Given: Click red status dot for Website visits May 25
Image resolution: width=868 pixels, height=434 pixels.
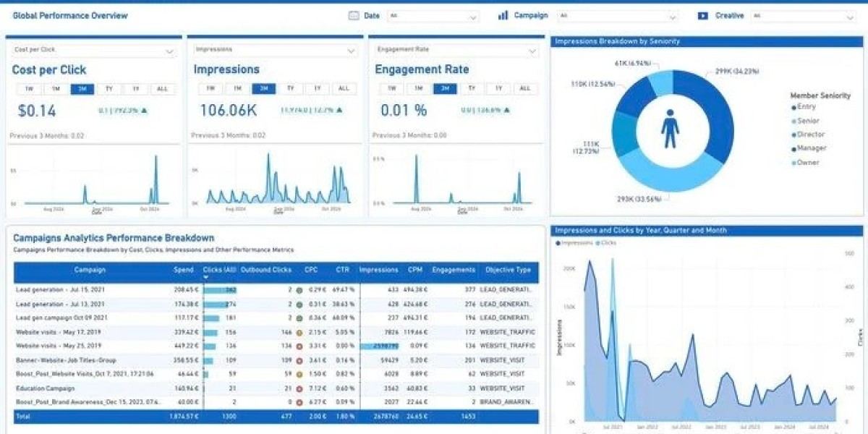Looking at the screenshot, I should pos(299,346).
